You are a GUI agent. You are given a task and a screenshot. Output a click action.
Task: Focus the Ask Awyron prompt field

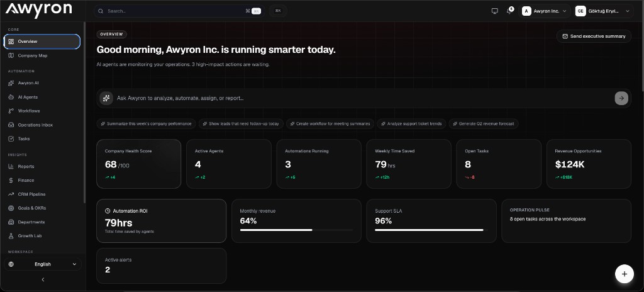[x=364, y=98]
